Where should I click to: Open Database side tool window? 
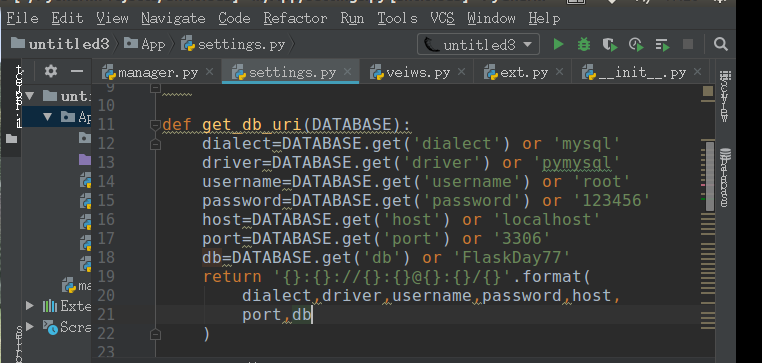725,178
